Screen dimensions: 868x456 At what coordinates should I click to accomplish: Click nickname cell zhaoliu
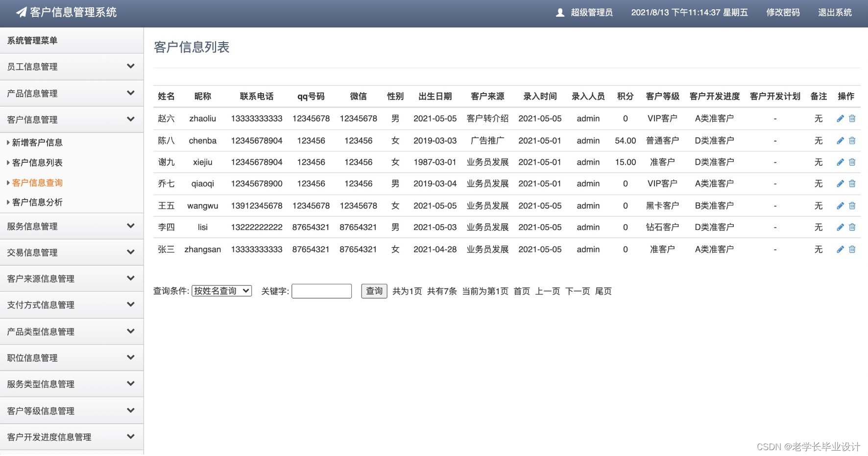(x=203, y=119)
